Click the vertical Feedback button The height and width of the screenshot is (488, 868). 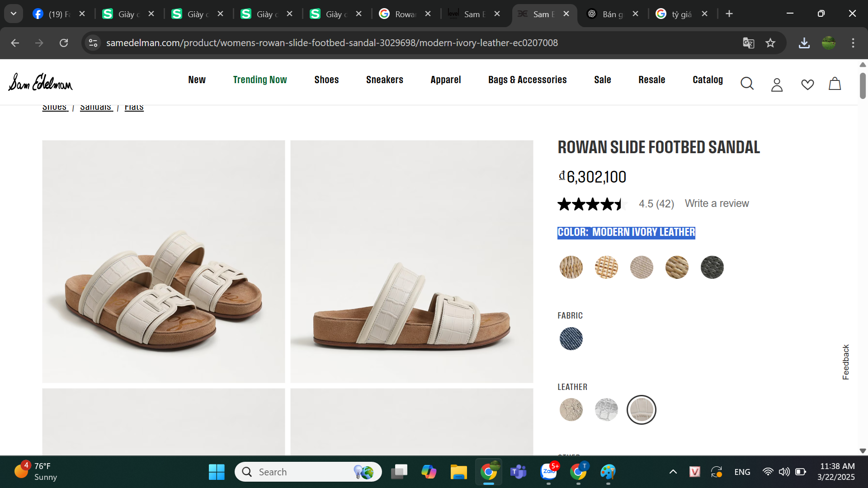pos(846,362)
